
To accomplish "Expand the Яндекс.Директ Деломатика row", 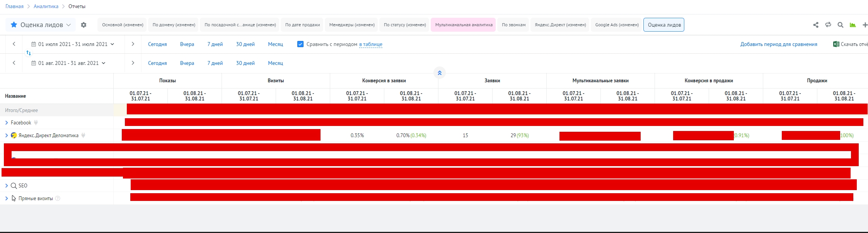I will point(7,135).
